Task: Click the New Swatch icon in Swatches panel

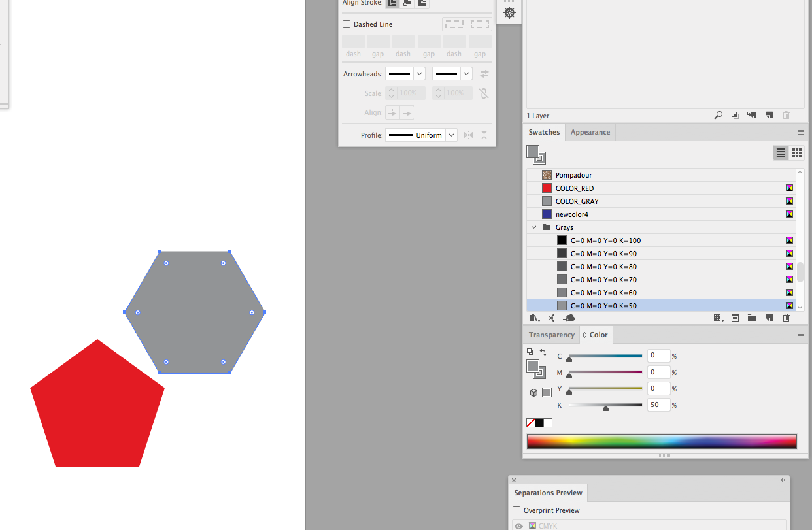Action: [770, 318]
